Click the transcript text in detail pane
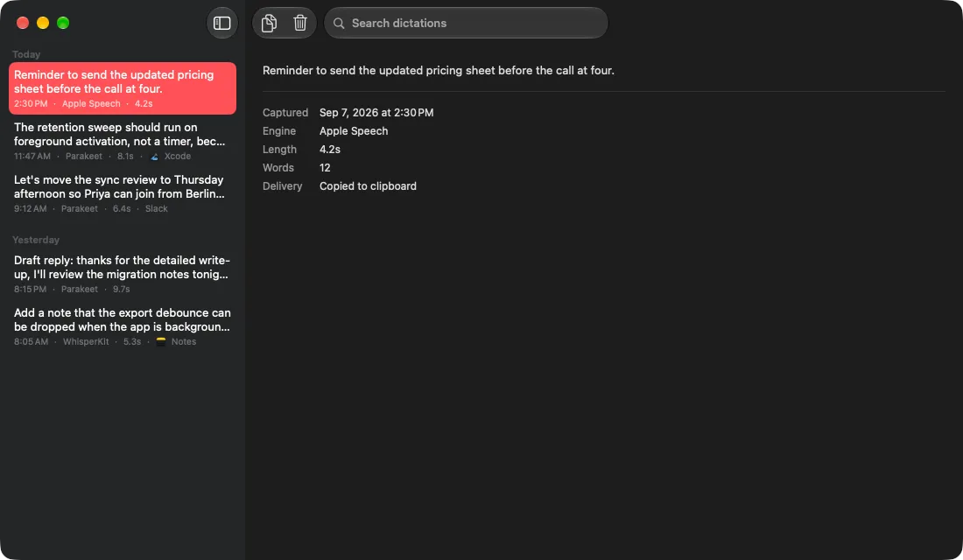963x560 pixels. tap(438, 71)
